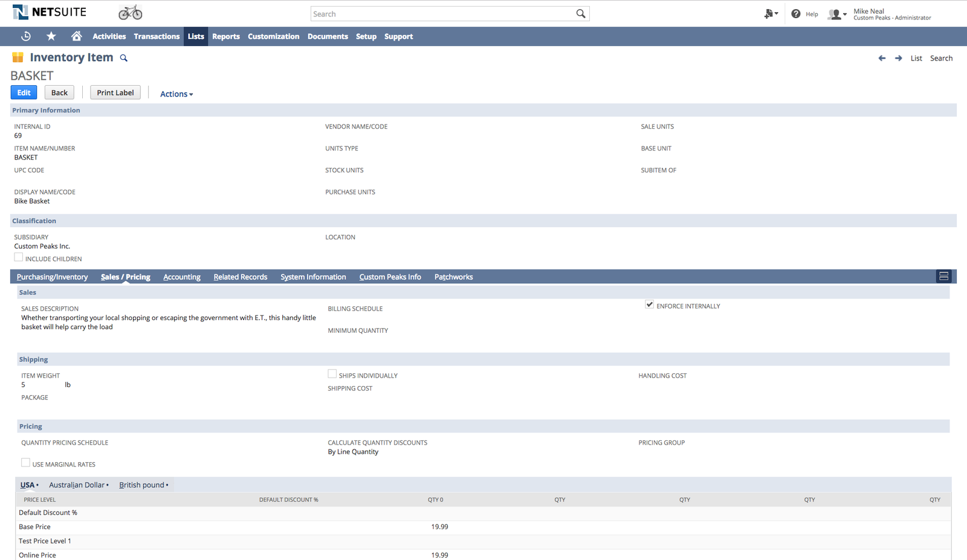967x560 pixels.
Task: Open the Shortcuts star icon
Action: pyautogui.click(x=51, y=36)
